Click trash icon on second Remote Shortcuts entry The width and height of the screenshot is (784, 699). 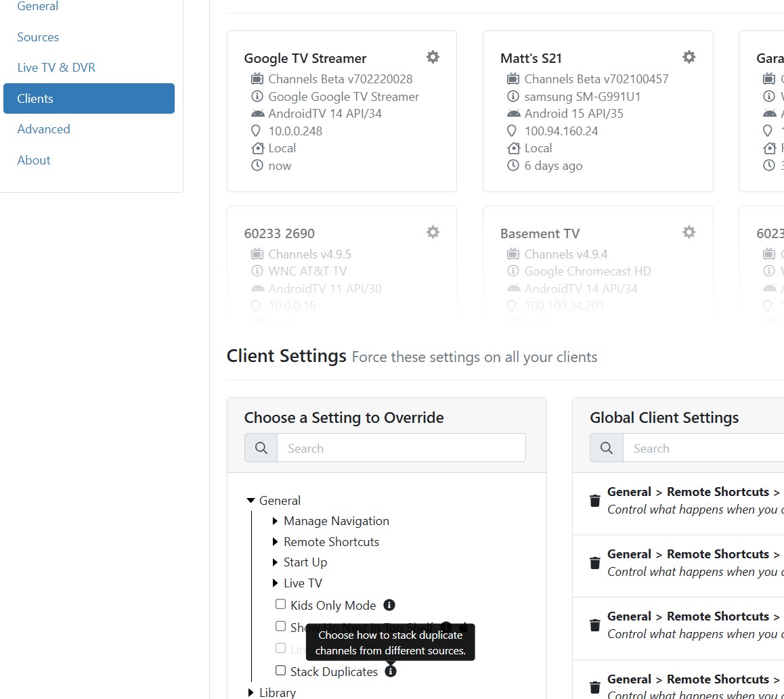595,563
